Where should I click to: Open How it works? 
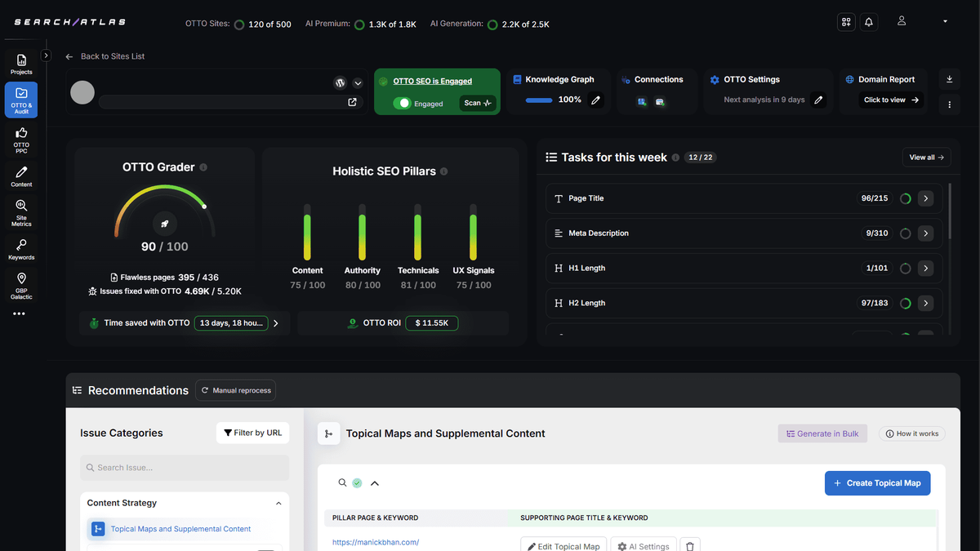coord(911,433)
